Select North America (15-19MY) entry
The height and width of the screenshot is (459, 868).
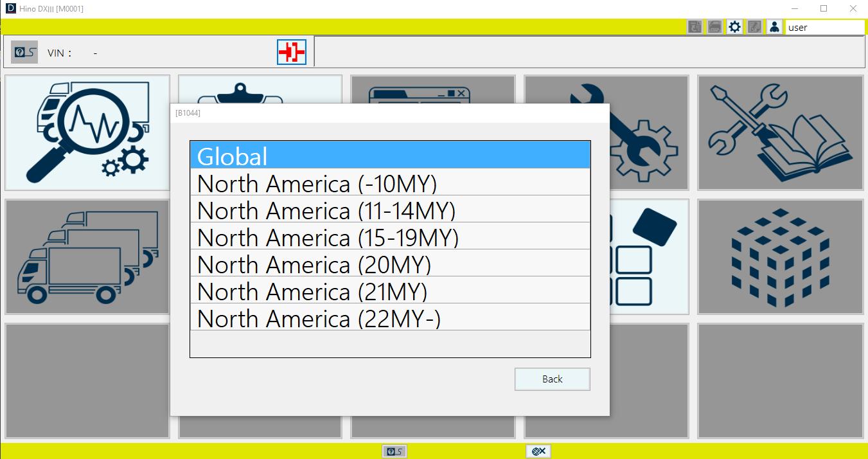click(390, 236)
